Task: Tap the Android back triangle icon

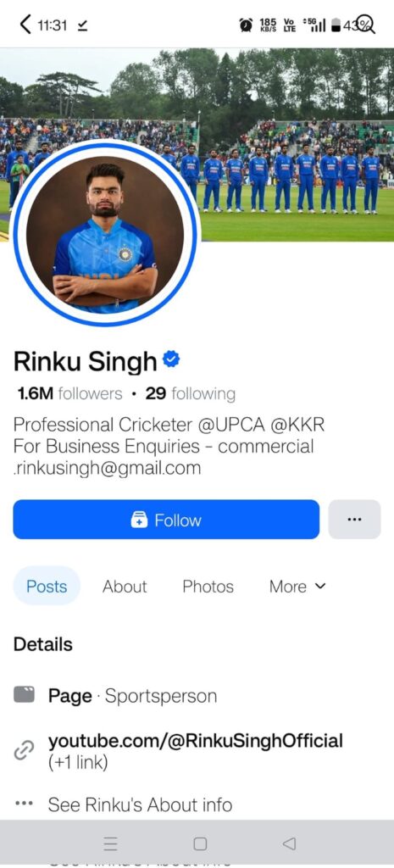Action: tap(289, 843)
